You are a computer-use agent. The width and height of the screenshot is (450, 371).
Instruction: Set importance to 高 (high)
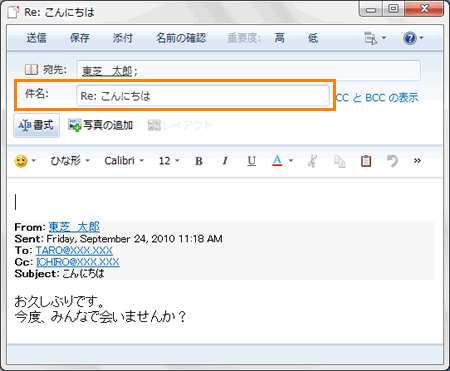280,38
